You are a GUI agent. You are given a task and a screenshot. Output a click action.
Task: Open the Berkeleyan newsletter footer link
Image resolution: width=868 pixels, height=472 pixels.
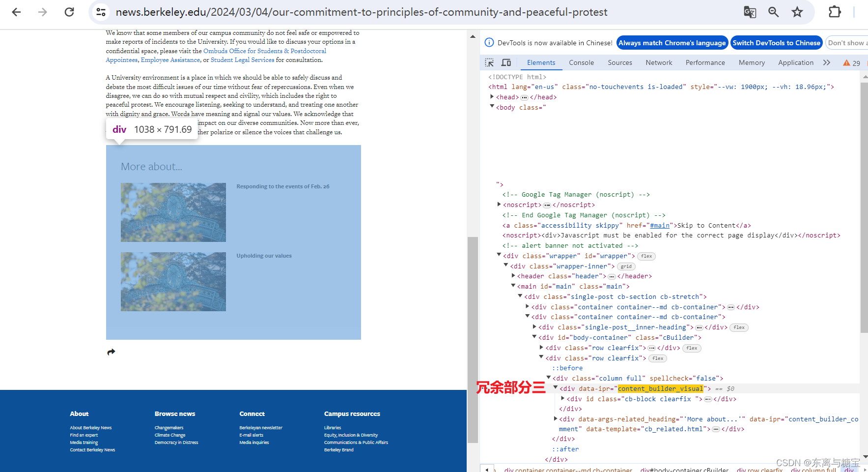point(261,428)
